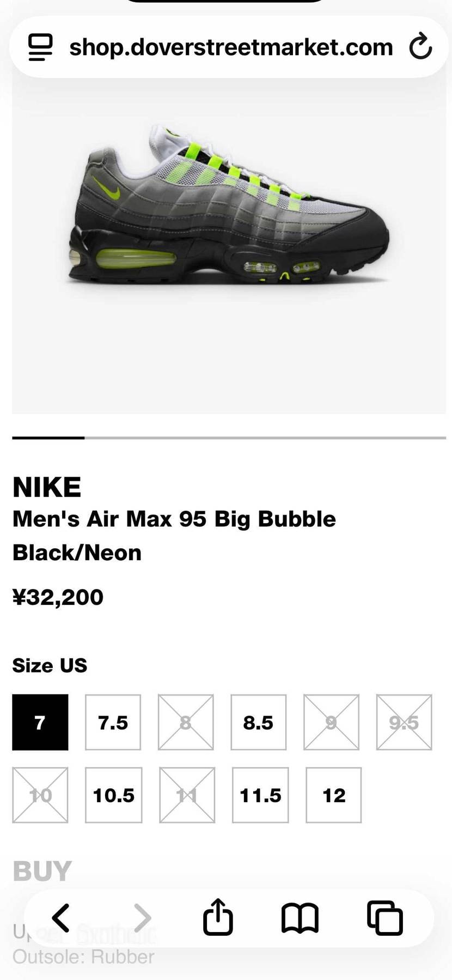
Task: Go back with the browser back arrow
Action: (x=61, y=918)
